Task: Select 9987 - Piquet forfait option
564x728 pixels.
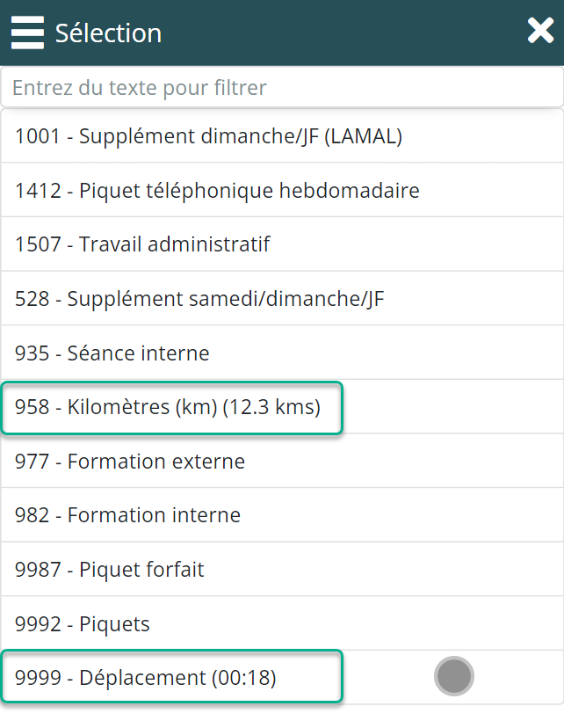Action: (x=110, y=570)
